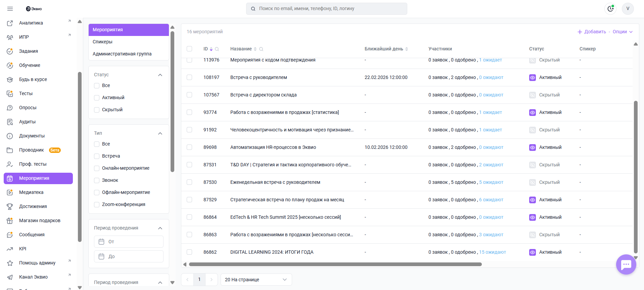Screen dimensions: 644x290
Task: Go to page 1
Action: point(199,280)
